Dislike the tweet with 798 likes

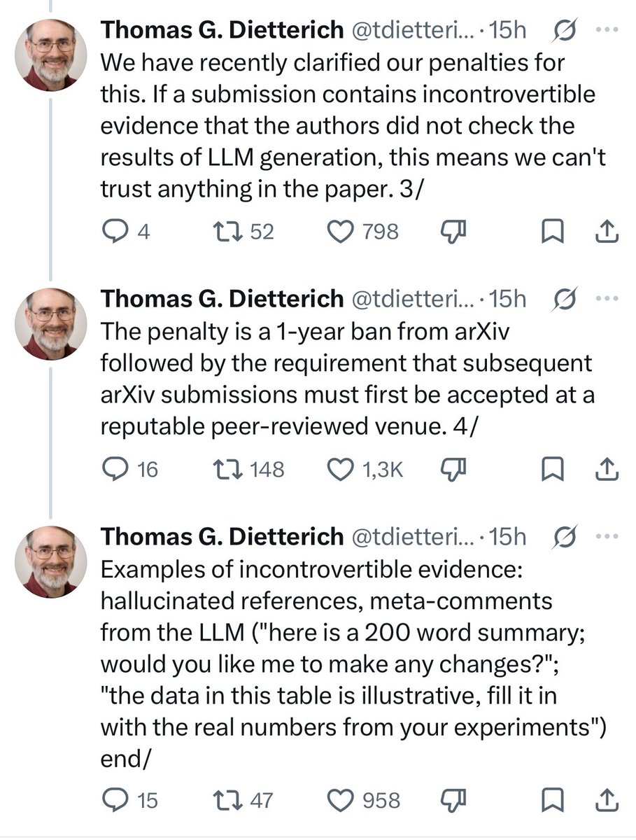tap(453, 231)
